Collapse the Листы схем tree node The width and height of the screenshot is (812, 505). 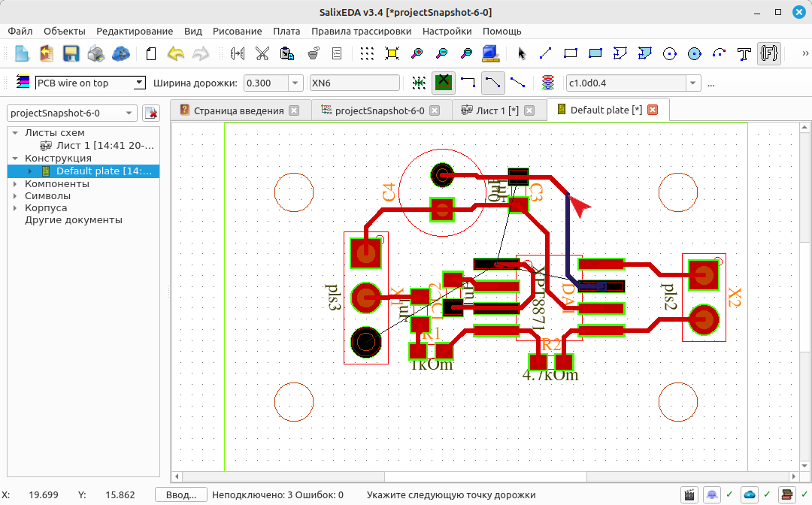[x=15, y=133]
